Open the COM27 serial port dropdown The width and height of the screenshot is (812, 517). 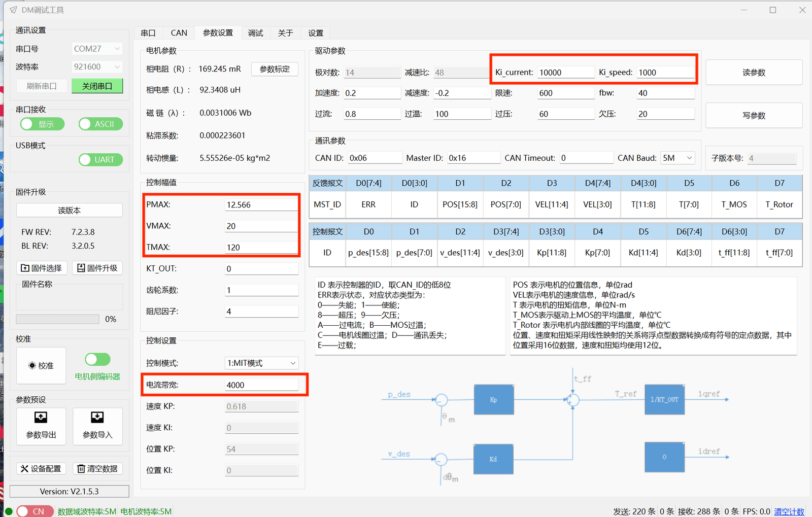pos(97,49)
